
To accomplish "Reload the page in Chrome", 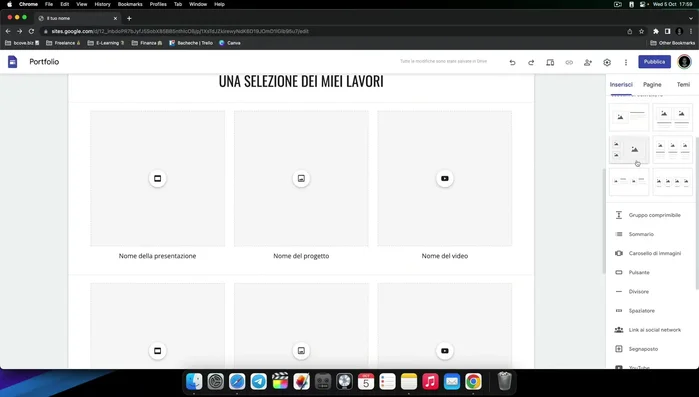I will click(x=31, y=31).
